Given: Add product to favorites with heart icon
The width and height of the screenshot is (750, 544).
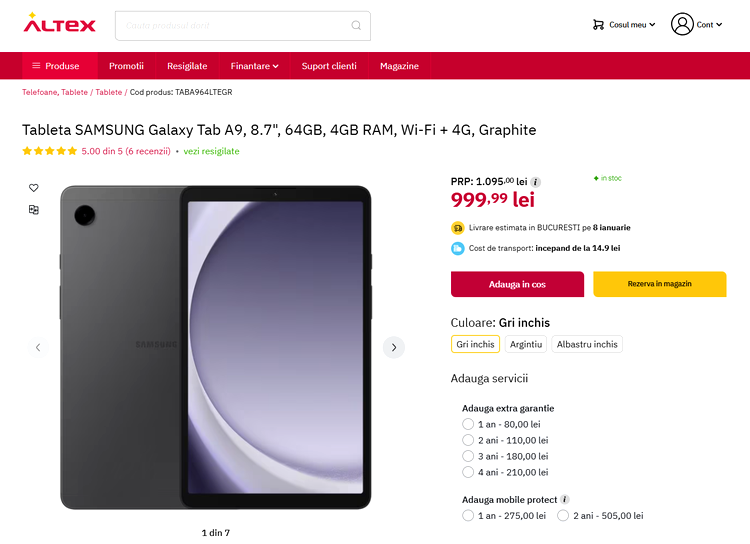Looking at the screenshot, I should click(x=33, y=188).
